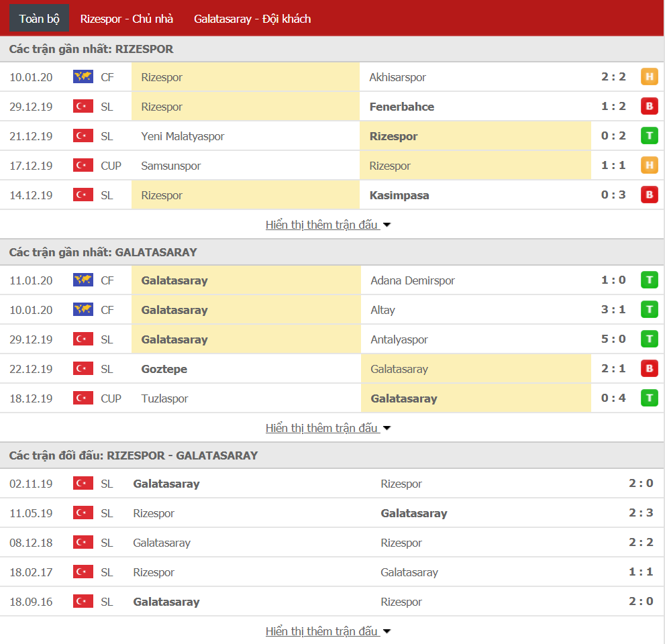Click Turkey flag in Rizespor-Kasimpasa row

[x=83, y=195]
